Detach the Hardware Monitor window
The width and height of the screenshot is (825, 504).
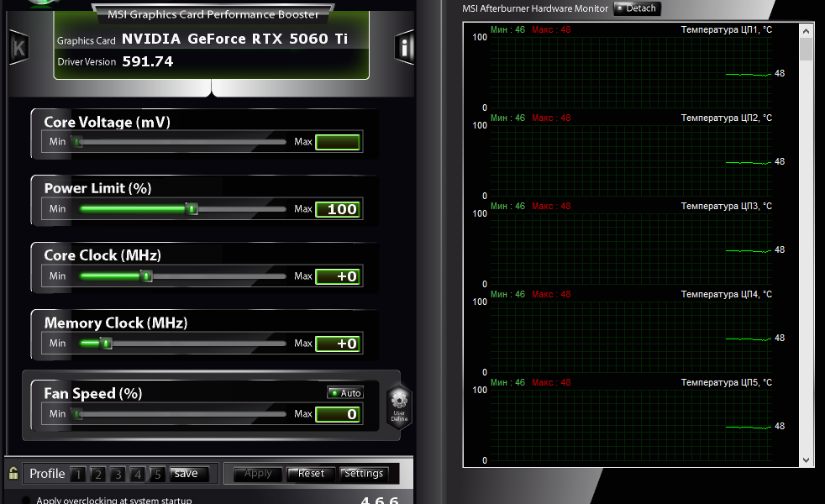[x=637, y=8]
